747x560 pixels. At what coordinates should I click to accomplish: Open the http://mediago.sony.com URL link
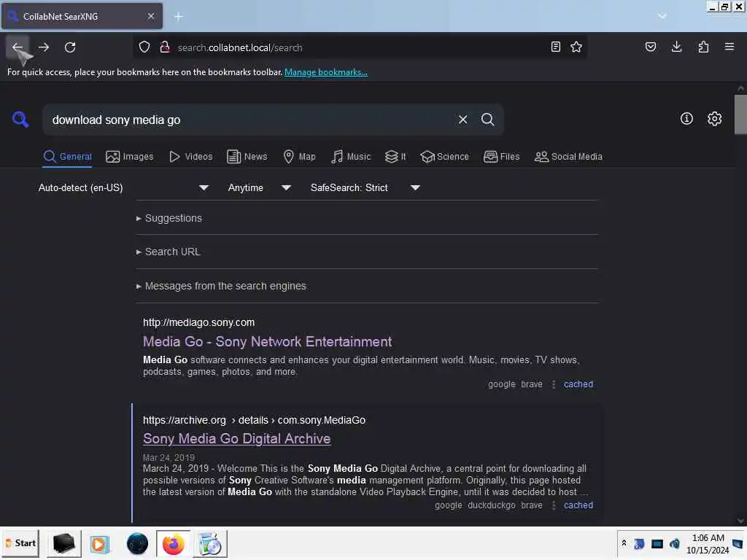click(x=198, y=322)
